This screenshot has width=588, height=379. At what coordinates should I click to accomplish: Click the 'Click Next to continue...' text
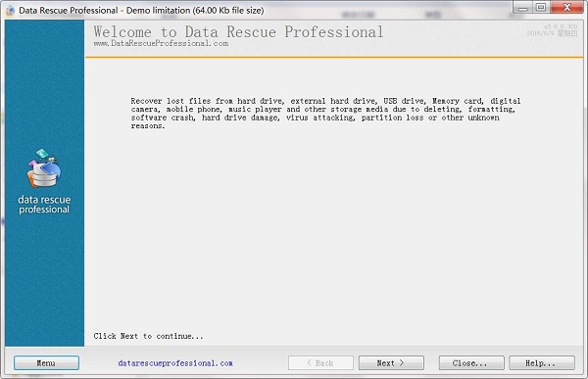point(149,336)
